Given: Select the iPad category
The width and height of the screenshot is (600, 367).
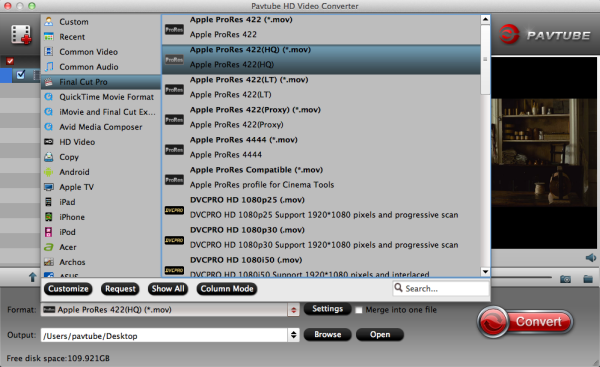Looking at the screenshot, I should [101, 202].
